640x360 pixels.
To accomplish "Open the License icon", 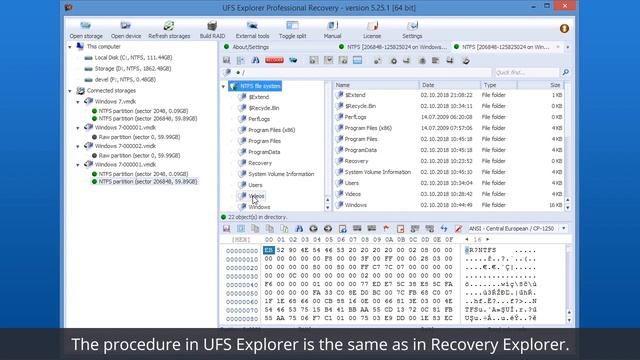I will [x=372, y=26].
